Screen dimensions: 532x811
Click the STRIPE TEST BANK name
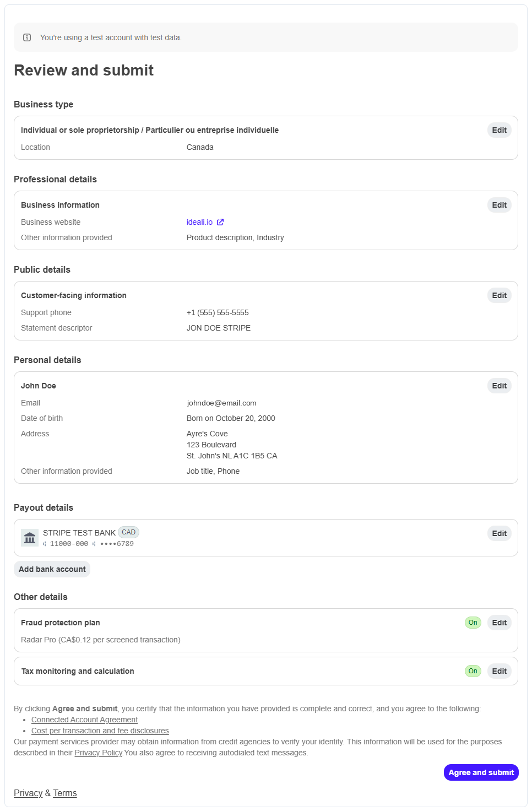pos(79,533)
